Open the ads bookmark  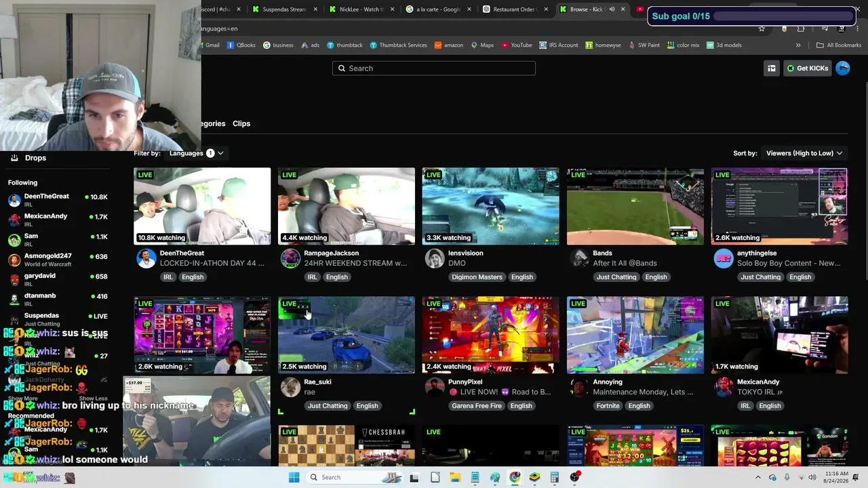click(310, 45)
